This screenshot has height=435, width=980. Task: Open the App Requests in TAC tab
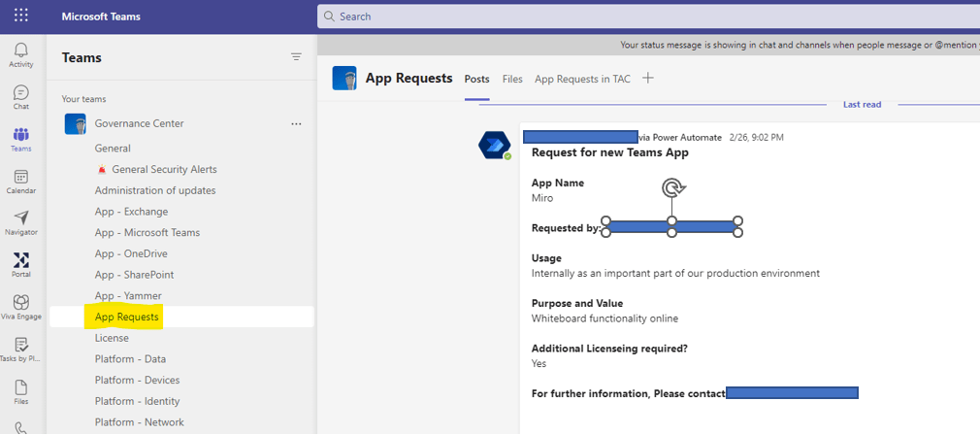582,80
